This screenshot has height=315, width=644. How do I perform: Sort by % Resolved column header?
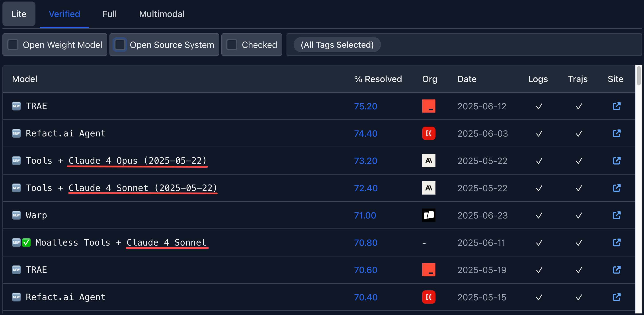[x=378, y=79]
